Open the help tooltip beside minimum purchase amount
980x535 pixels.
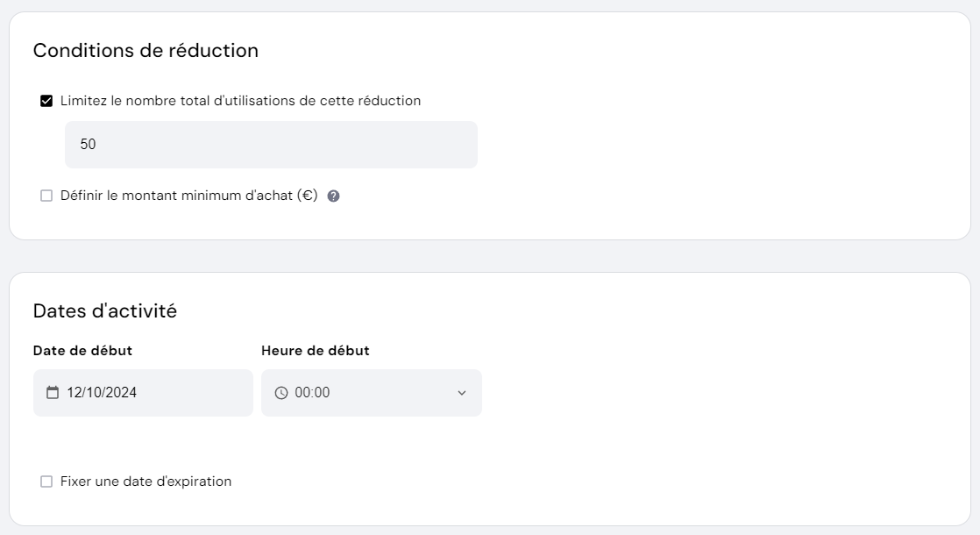[333, 196]
